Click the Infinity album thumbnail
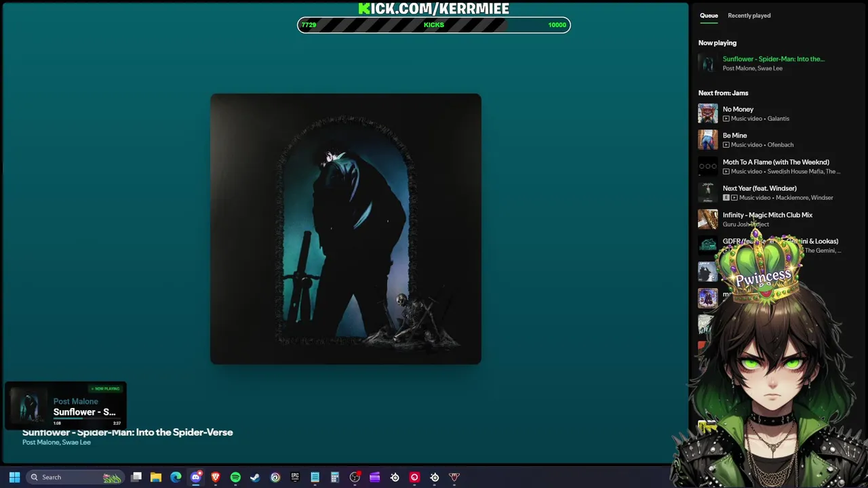This screenshot has height=488, width=868. click(708, 219)
